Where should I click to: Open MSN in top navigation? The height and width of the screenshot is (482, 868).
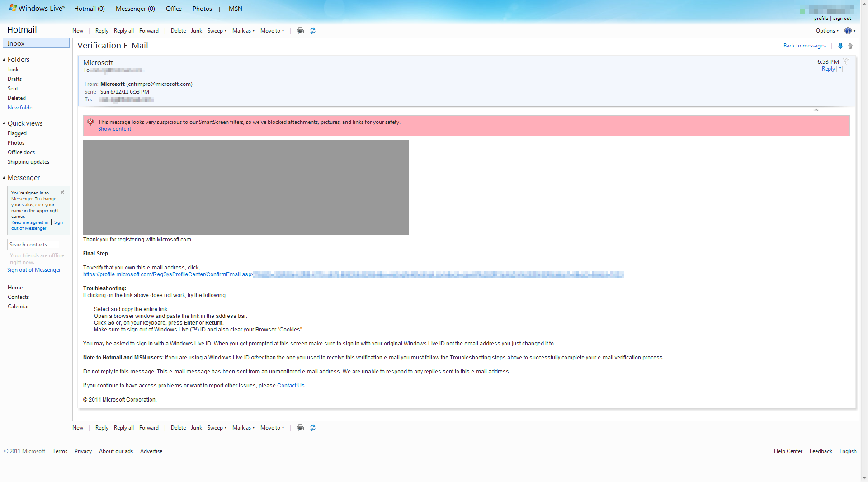(x=236, y=9)
